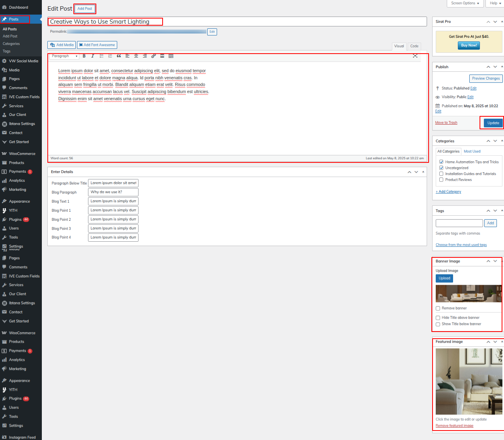
Task: Create a bulleted list
Action: 101,56
